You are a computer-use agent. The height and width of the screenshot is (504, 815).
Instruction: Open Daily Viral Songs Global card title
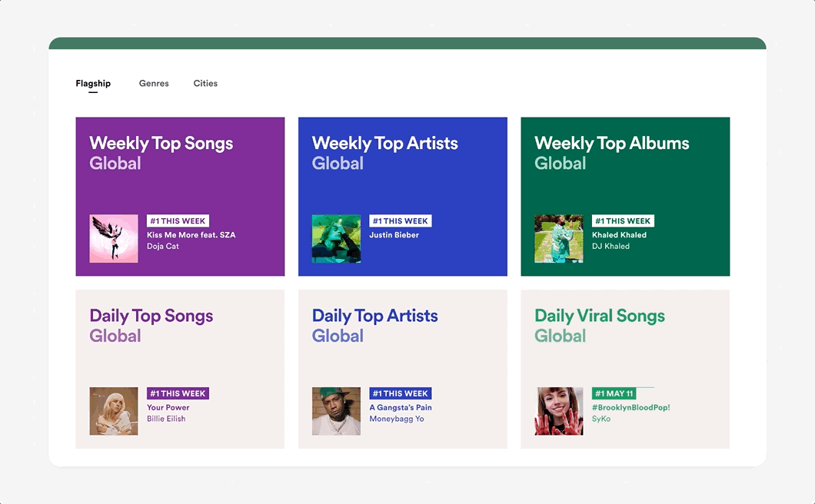[x=600, y=325]
